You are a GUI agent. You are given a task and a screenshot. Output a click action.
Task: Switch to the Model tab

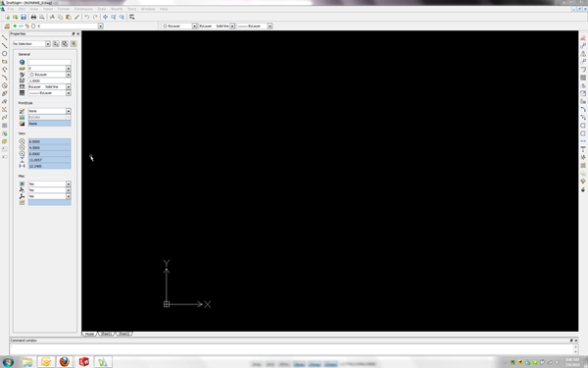89,334
